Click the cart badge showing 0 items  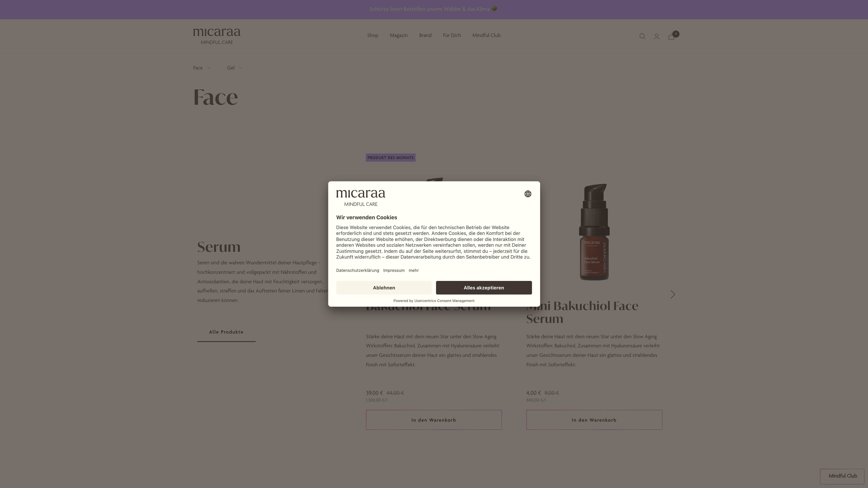click(676, 34)
